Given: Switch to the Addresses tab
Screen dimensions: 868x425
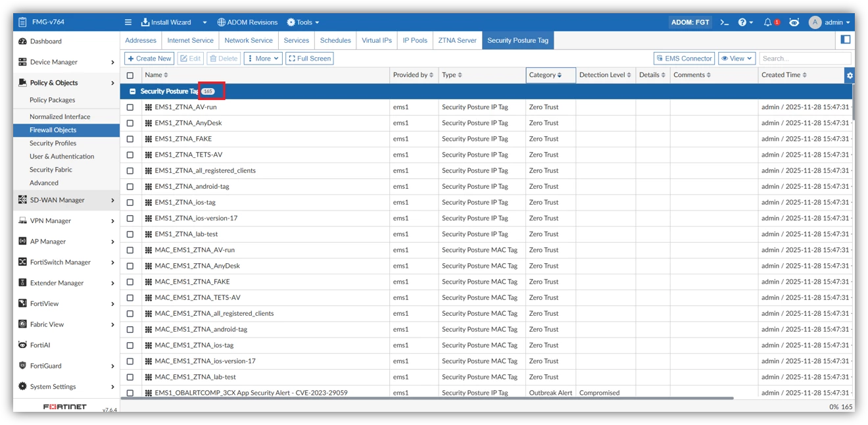Looking at the screenshot, I should point(141,40).
